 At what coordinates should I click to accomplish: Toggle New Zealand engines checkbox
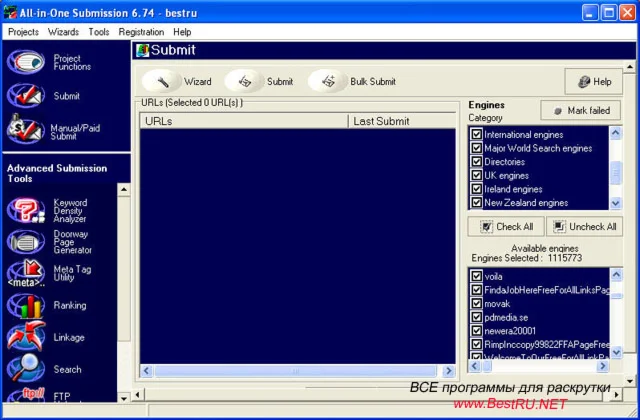(x=476, y=202)
